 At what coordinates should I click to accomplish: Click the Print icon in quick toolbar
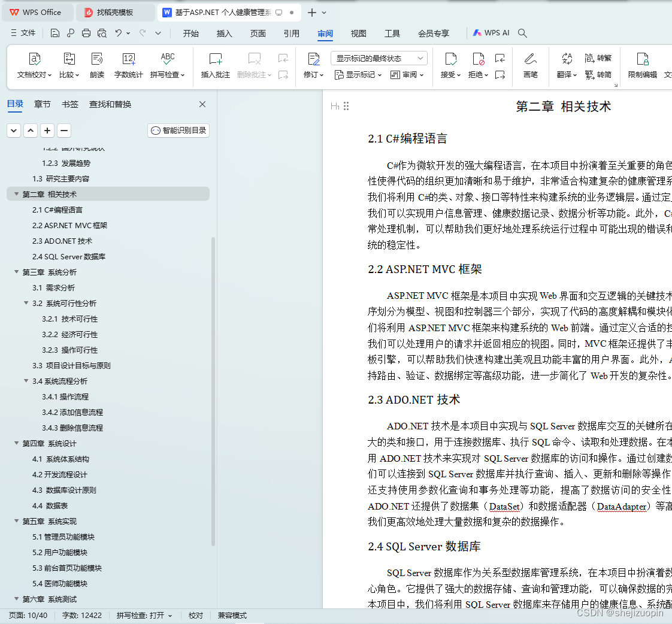point(86,33)
